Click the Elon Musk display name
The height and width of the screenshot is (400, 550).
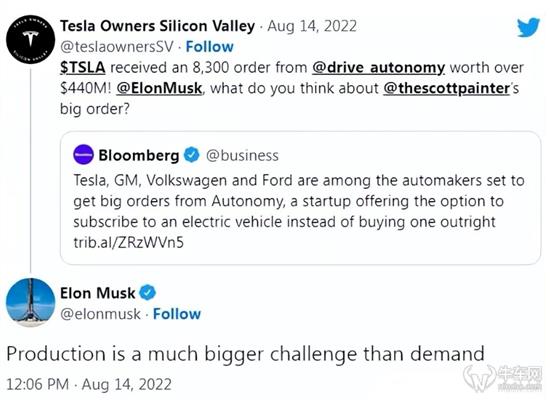(x=98, y=293)
